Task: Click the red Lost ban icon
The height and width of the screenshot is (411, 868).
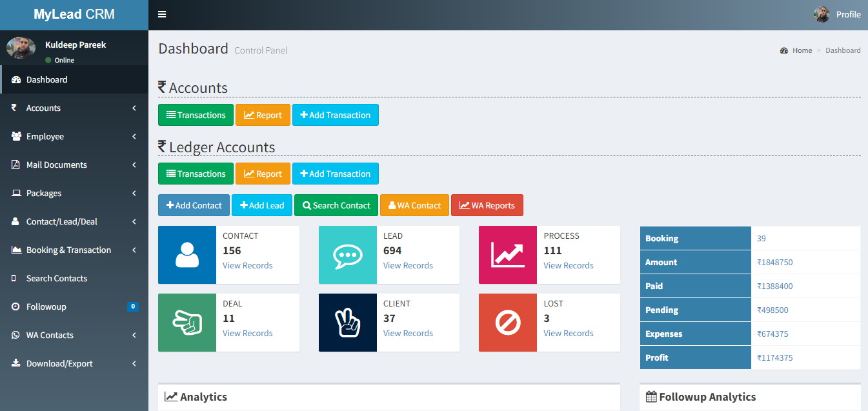Action: point(508,323)
